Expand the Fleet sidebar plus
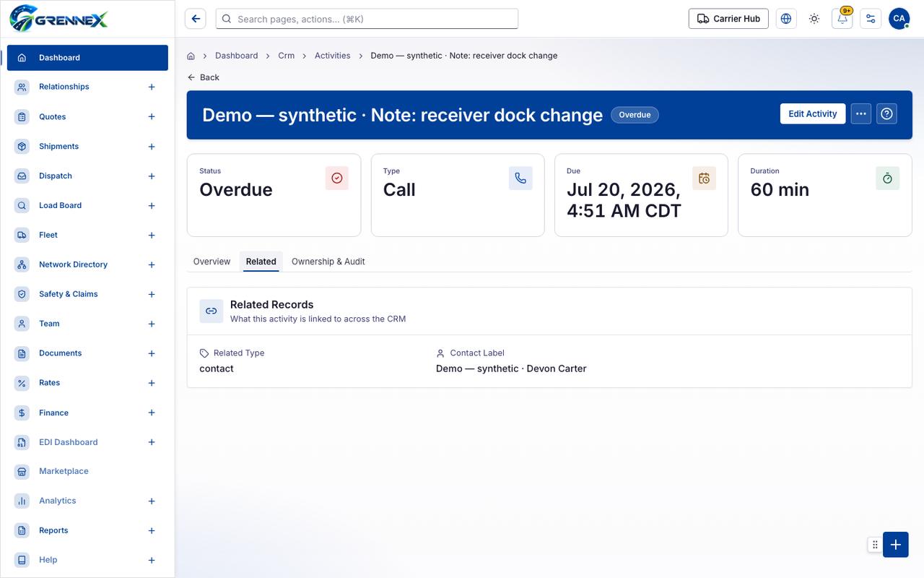 pyautogui.click(x=152, y=236)
